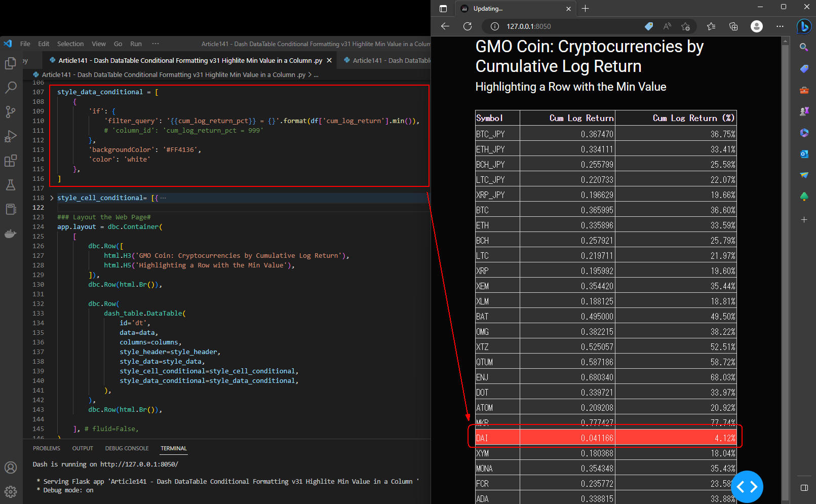
Task: Open the VS Code Accounts icon
Action: point(11,468)
